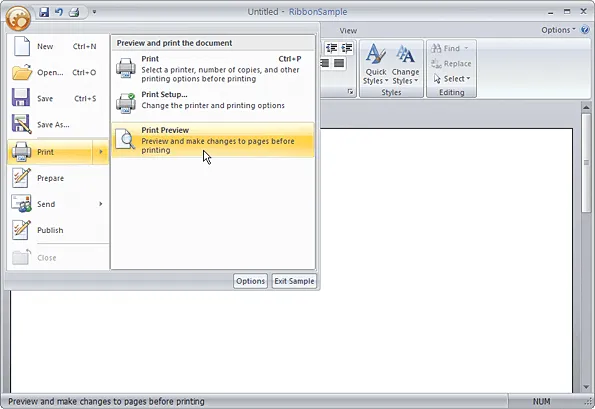Open the Options dropdown at top right
The height and width of the screenshot is (409, 595).
coord(558,30)
